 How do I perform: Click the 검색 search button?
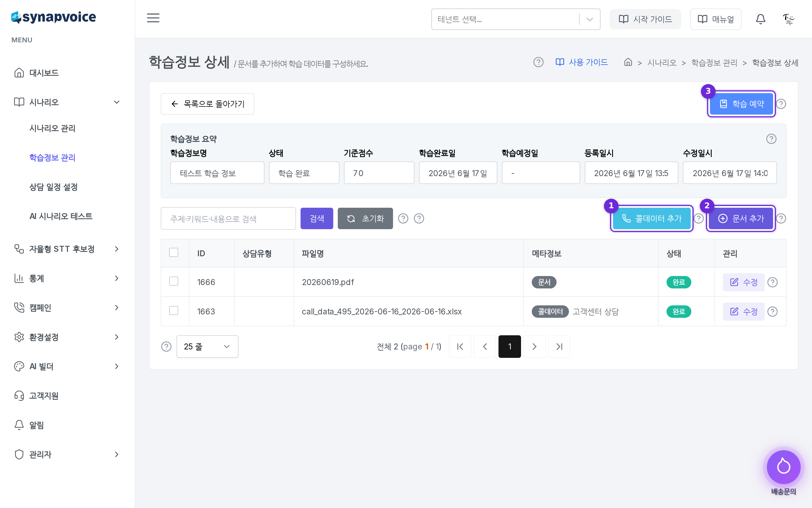[317, 218]
